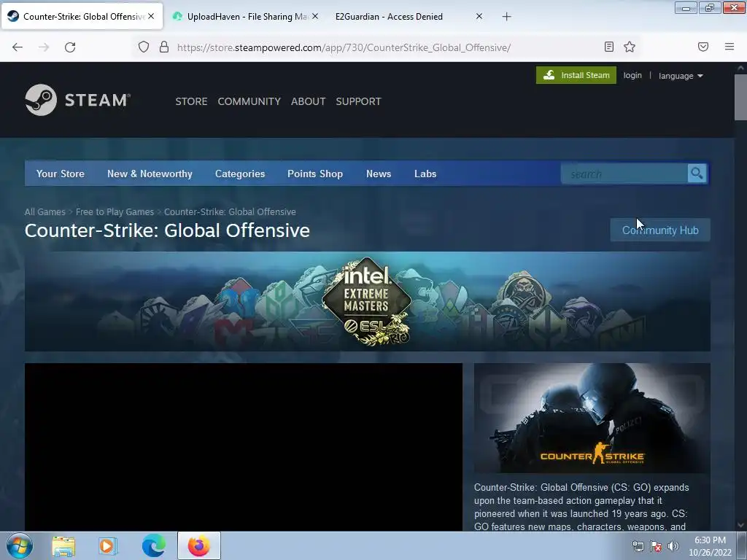747x560 pixels.
Task: Click the Steam logo in the header
Action: pyautogui.click(x=77, y=100)
